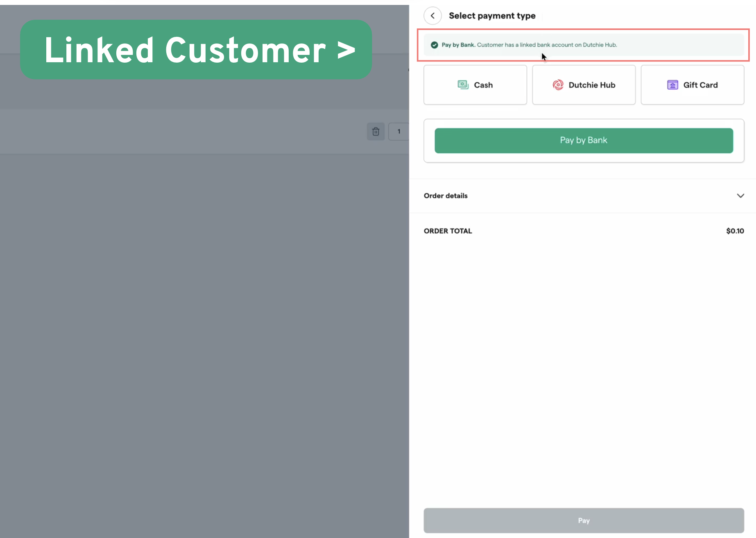The image size is (756, 538).
Task: Click the item quantity field showing 1
Action: 398,131
